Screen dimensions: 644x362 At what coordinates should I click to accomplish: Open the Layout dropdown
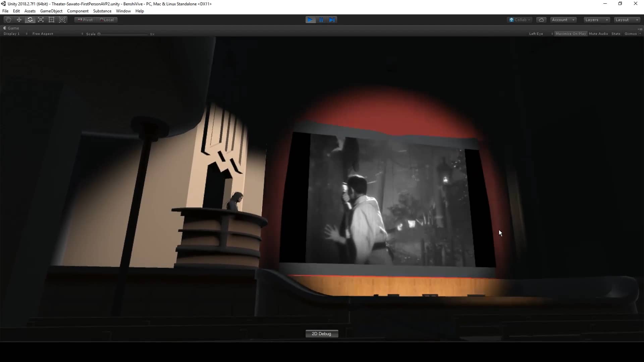point(627,20)
